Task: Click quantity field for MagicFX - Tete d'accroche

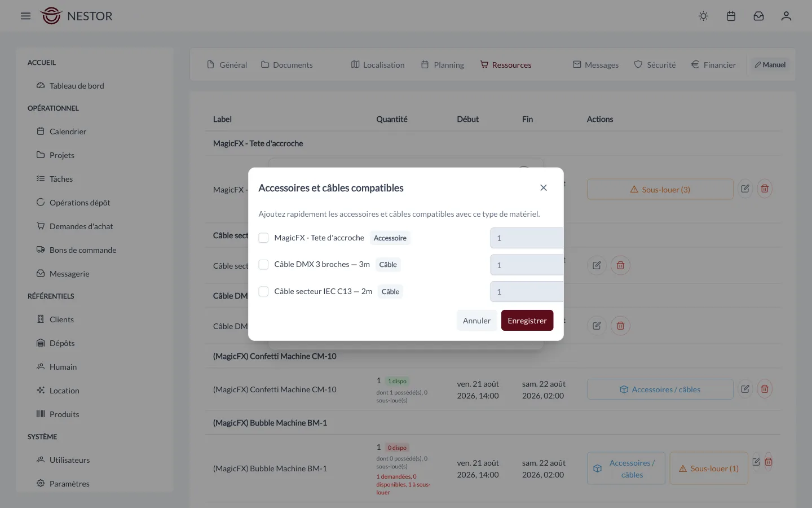Action: [x=527, y=238]
